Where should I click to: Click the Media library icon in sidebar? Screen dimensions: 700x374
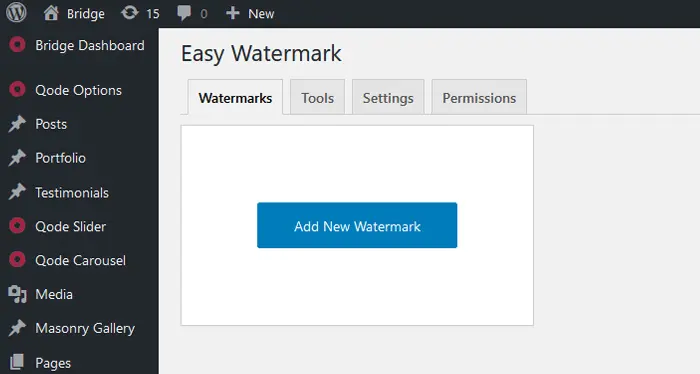point(17,295)
